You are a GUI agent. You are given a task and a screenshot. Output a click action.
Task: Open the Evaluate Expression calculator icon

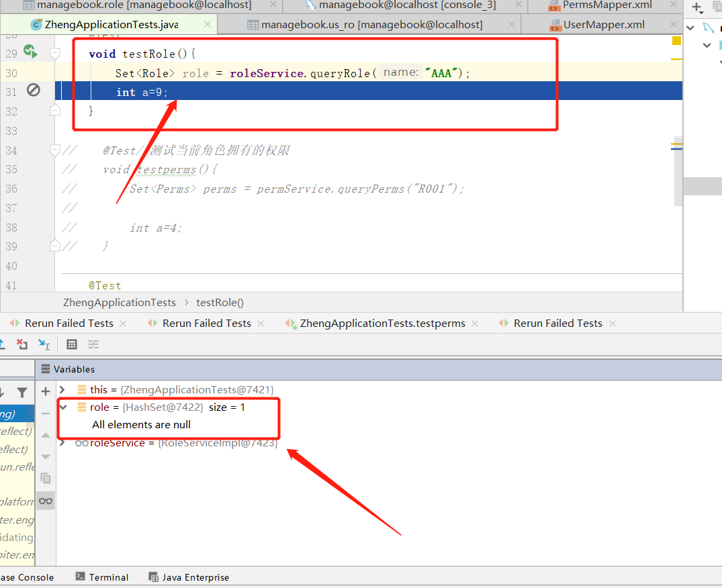72,344
